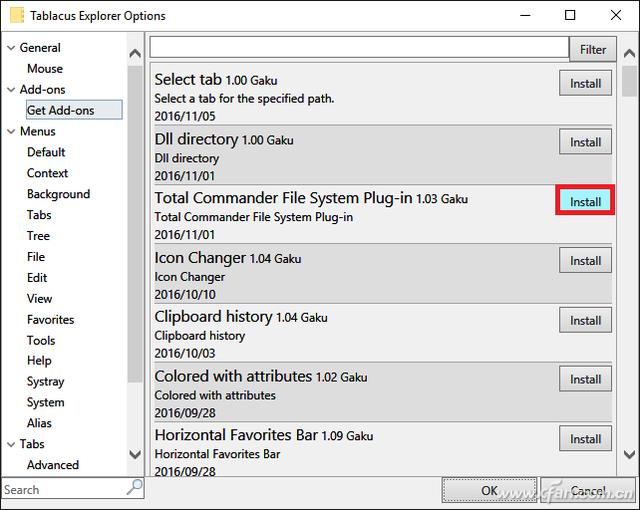Open the Alias menu settings
The height and width of the screenshot is (510, 640).
(x=39, y=423)
